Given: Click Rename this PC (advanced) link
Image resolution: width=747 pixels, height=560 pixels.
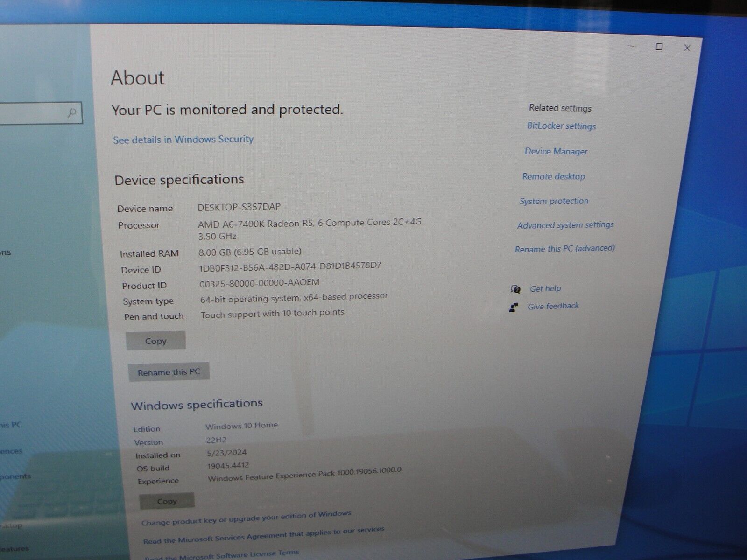Looking at the screenshot, I should click(x=565, y=249).
